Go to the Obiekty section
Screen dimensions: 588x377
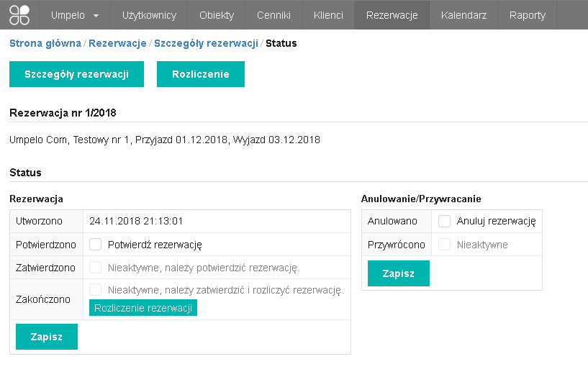click(x=216, y=15)
